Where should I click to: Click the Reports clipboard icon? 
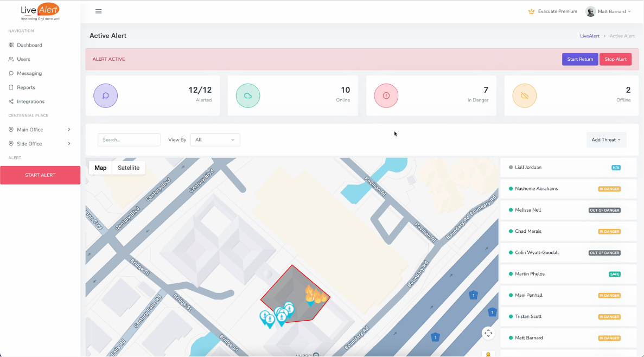pyautogui.click(x=11, y=87)
